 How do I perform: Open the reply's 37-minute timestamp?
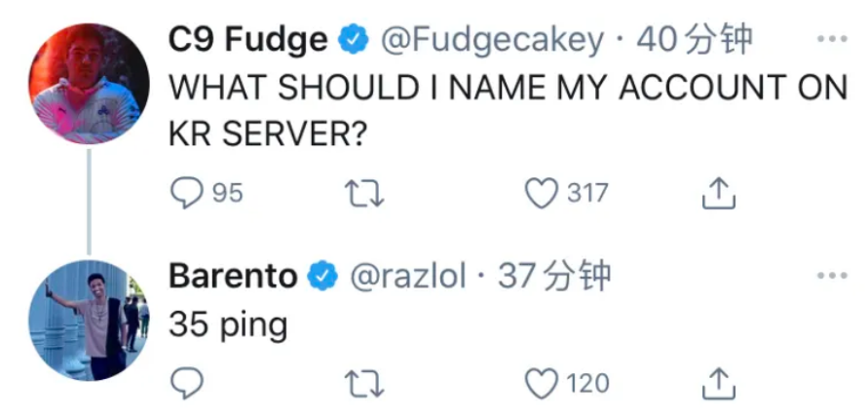pos(554,276)
